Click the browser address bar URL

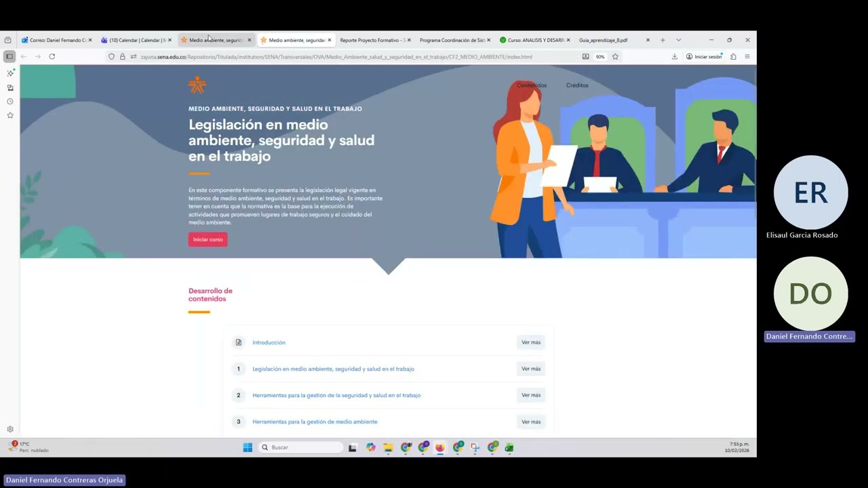336,57
